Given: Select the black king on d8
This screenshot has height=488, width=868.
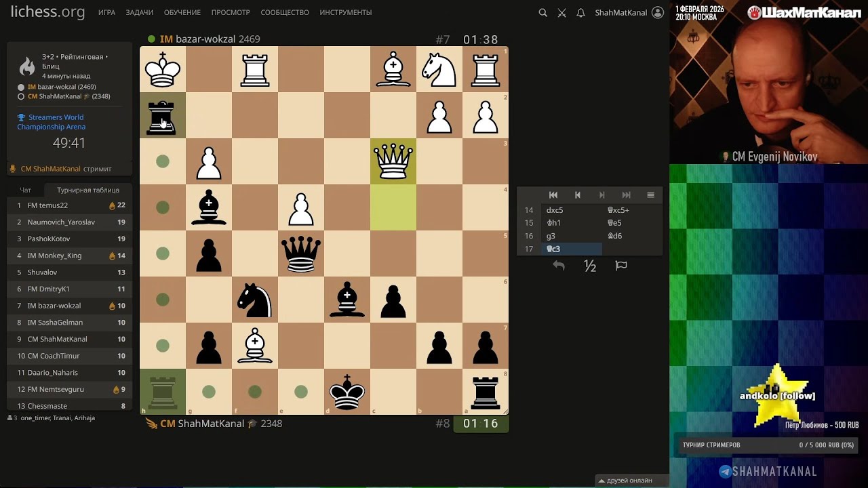Looking at the screenshot, I should click(x=347, y=392).
